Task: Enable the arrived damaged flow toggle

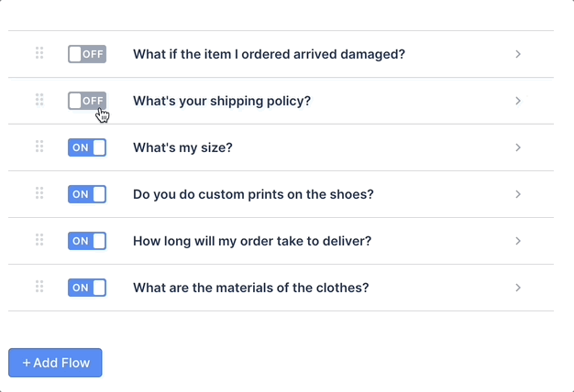Action: pos(87,54)
